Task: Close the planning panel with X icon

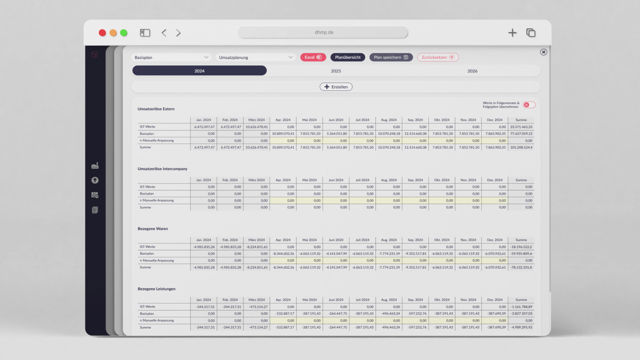Action: pyautogui.click(x=543, y=52)
